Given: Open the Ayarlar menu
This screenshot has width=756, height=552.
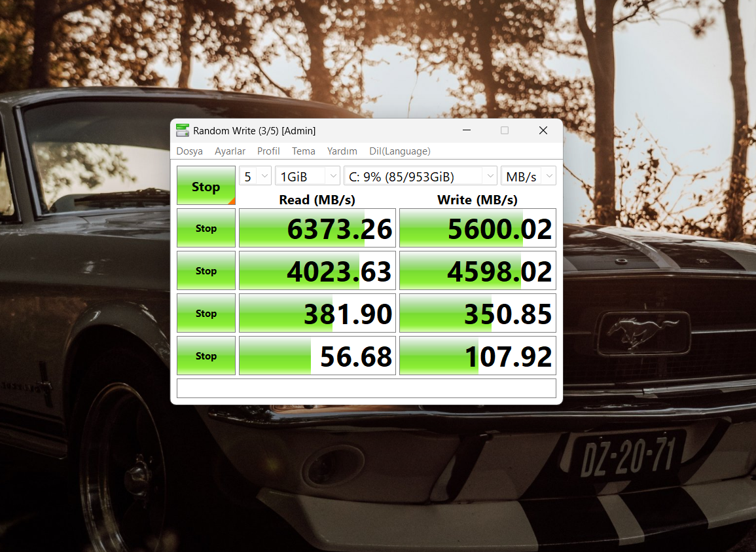Looking at the screenshot, I should coord(230,151).
